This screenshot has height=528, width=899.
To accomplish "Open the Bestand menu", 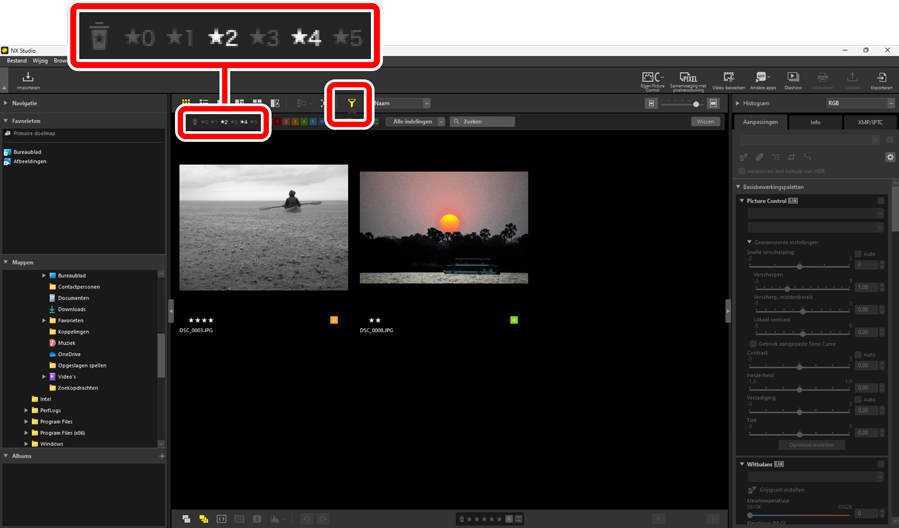I will click(16, 61).
